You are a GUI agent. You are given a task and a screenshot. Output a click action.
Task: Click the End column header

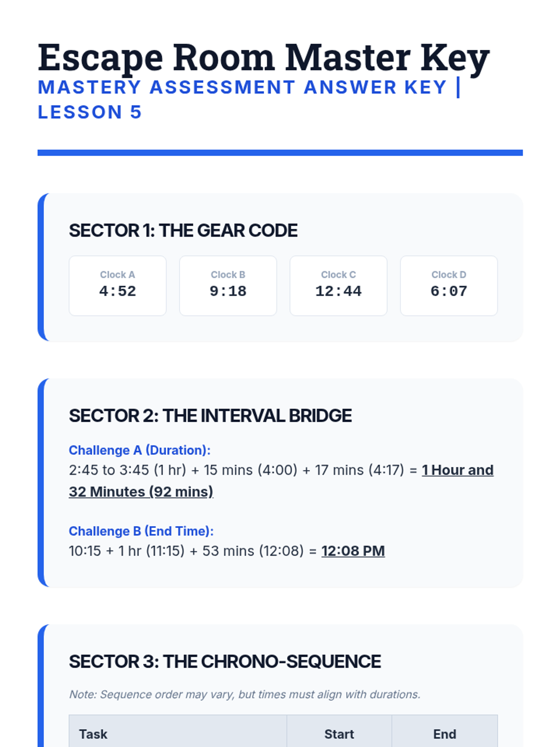pos(445,734)
